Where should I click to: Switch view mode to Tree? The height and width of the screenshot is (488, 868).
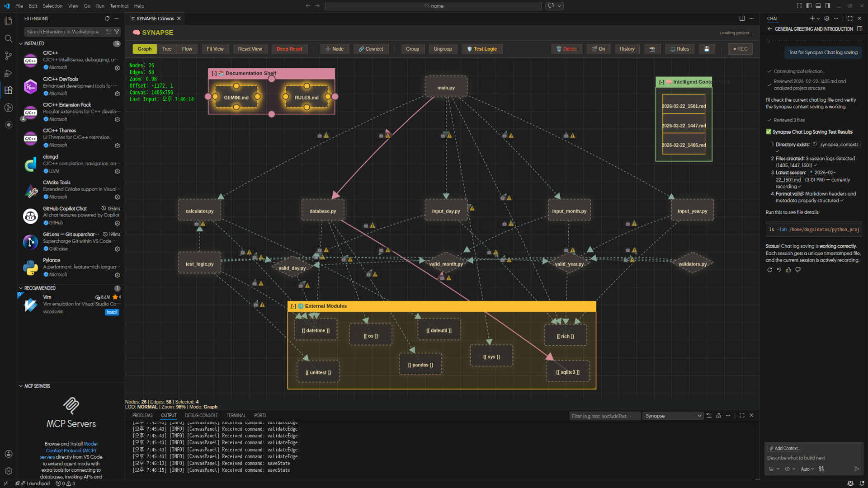pyautogui.click(x=167, y=49)
